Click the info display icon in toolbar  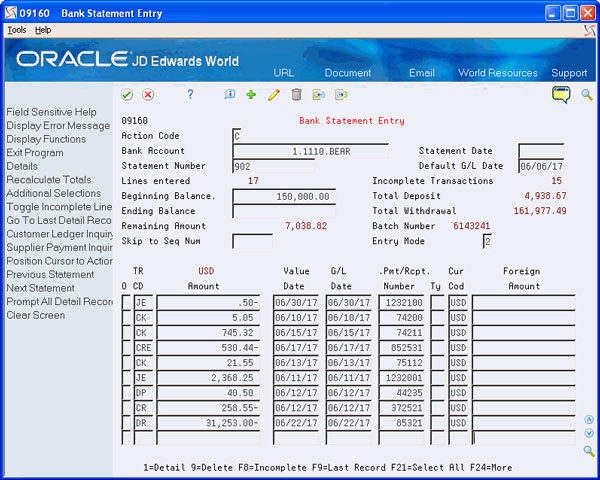tap(230, 94)
